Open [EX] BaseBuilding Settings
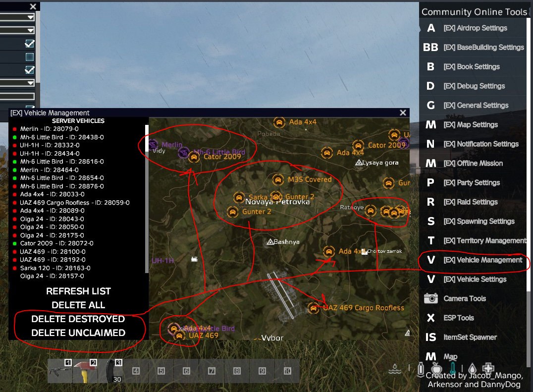Viewport: 533px width, 392px height. click(473, 47)
